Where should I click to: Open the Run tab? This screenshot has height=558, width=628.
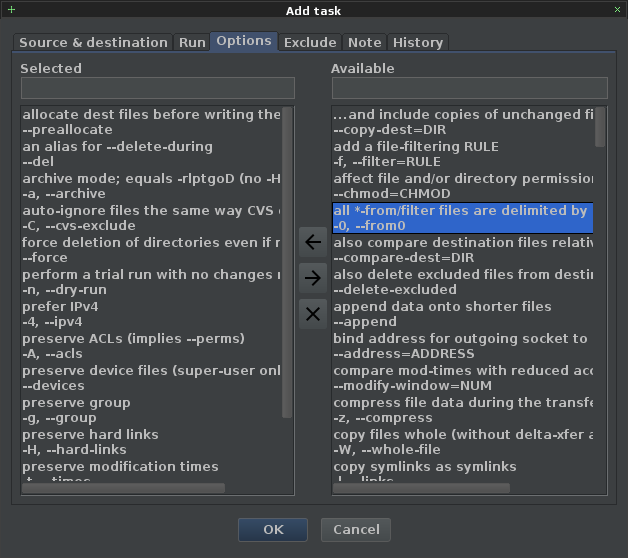(x=192, y=42)
